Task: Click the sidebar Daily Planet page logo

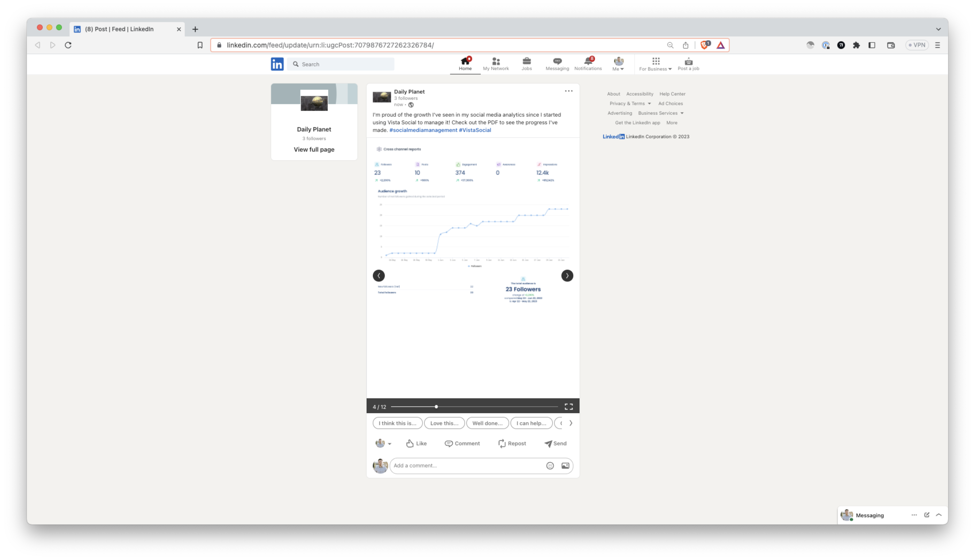Action: click(314, 100)
